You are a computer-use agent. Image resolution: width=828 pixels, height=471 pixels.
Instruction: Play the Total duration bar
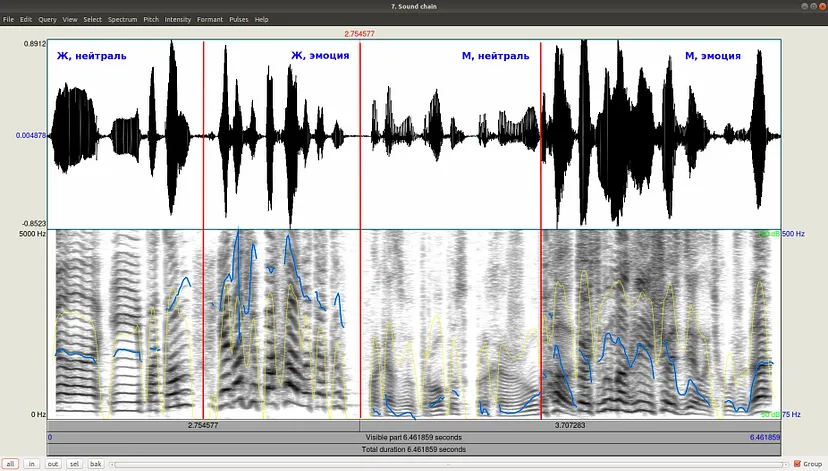pyautogui.click(x=413, y=449)
